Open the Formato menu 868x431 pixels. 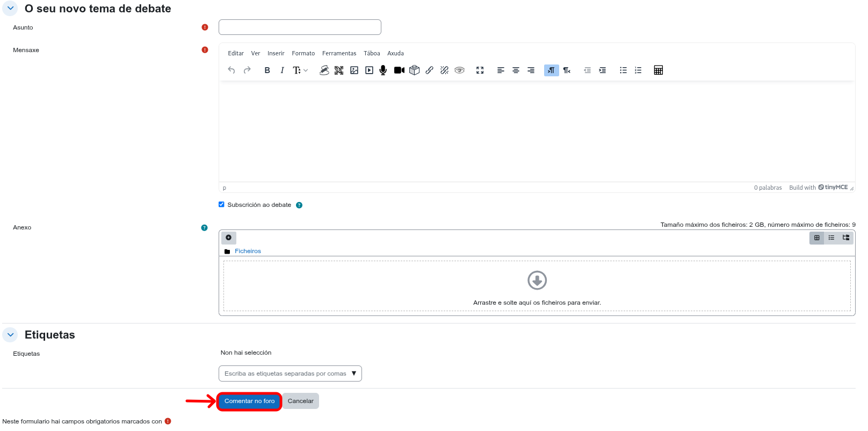click(x=303, y=53)
